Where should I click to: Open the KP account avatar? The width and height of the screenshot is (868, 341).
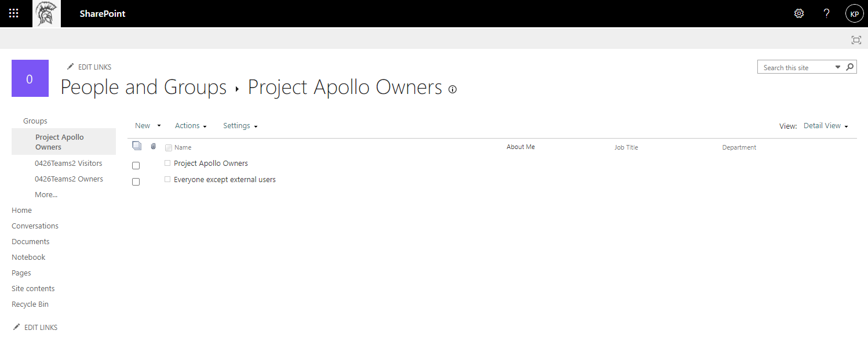coord(854,13)
